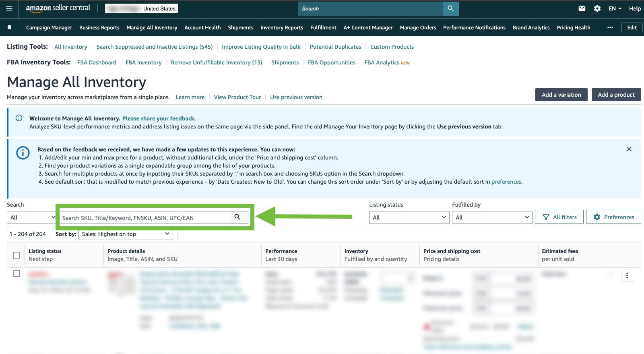The image size is (644, 354).
Task: Open Potential Duplicates link
Action: [335, 47]
